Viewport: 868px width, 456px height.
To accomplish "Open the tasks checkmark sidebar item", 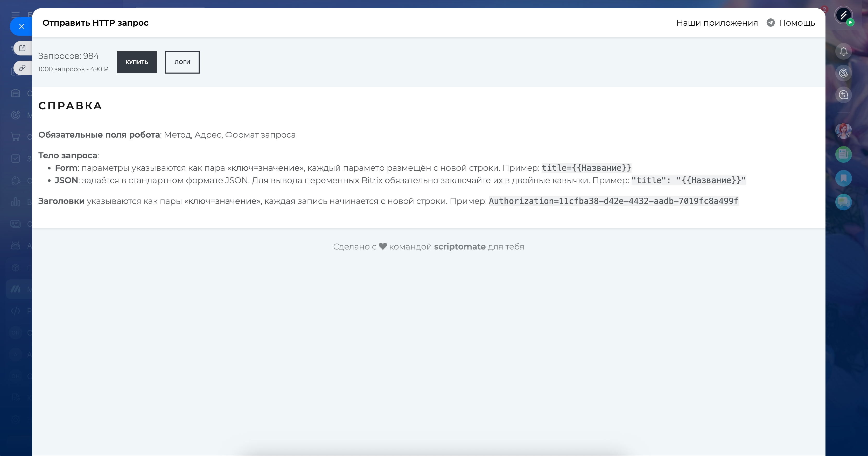I will 15,159.
